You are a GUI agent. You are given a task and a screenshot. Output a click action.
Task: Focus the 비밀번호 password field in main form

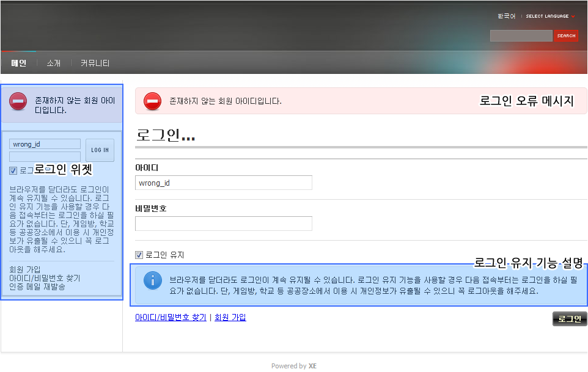point(223,224)
